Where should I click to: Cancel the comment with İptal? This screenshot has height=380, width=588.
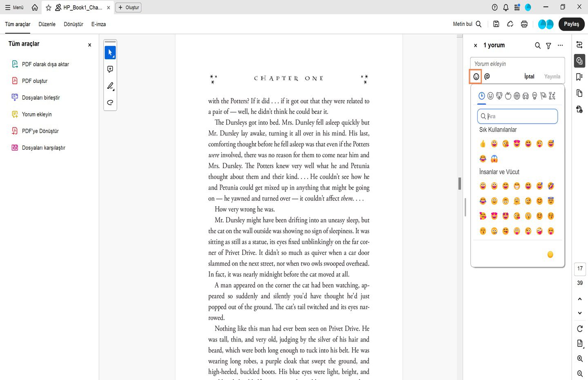529,76
